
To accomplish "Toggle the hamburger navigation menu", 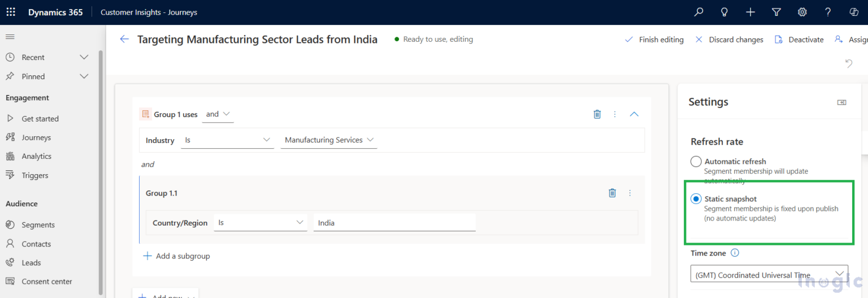I will click(10, 37).
